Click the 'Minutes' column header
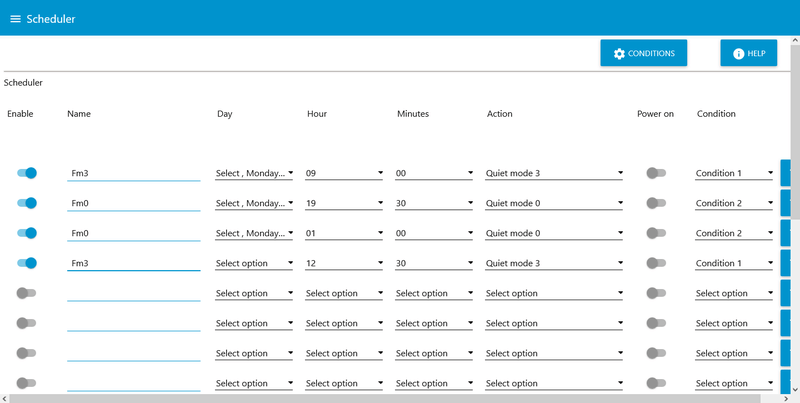Image resolution: width=800 pixels, height=403 pixels. [413, 114]
